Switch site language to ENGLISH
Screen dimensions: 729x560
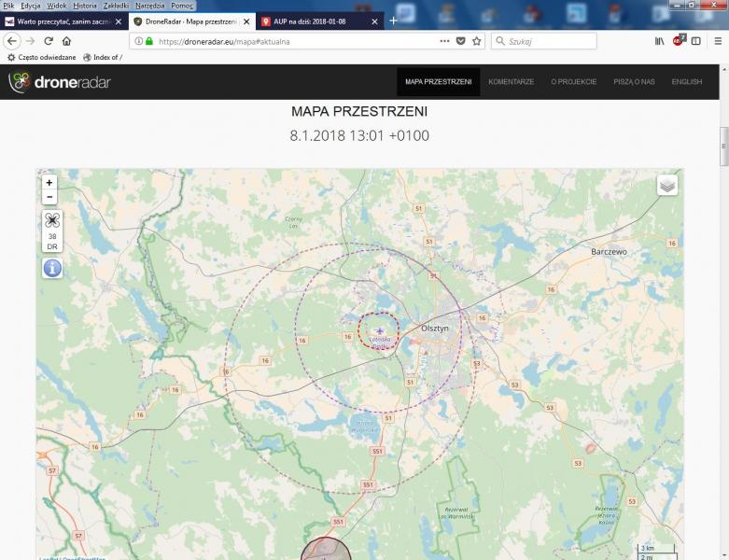[x=686, y=82]
